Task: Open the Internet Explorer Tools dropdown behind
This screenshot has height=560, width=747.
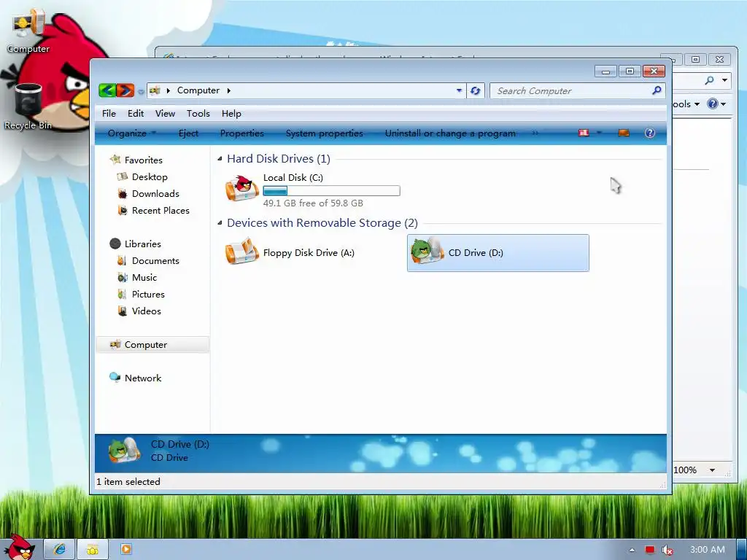Action: tap(686, 104)
